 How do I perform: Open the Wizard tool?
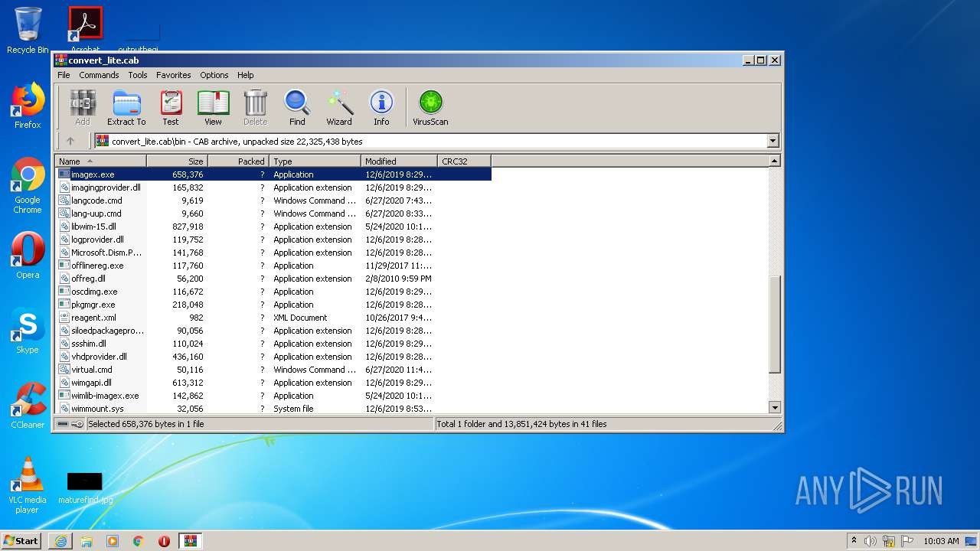(x=339, y=108)
